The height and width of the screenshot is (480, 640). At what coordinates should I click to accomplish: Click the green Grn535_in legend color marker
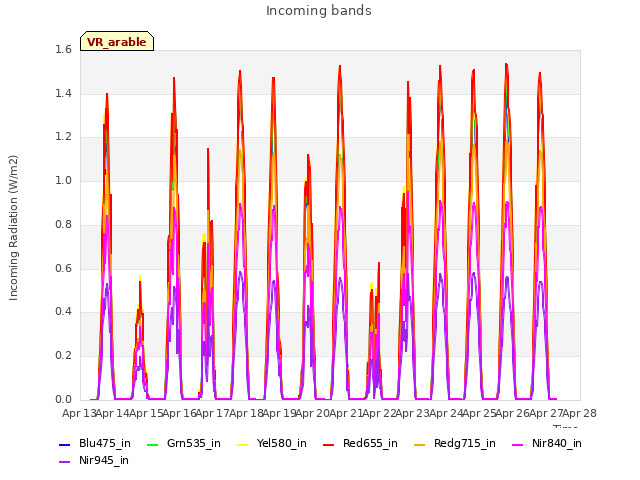tap(152, 444)
